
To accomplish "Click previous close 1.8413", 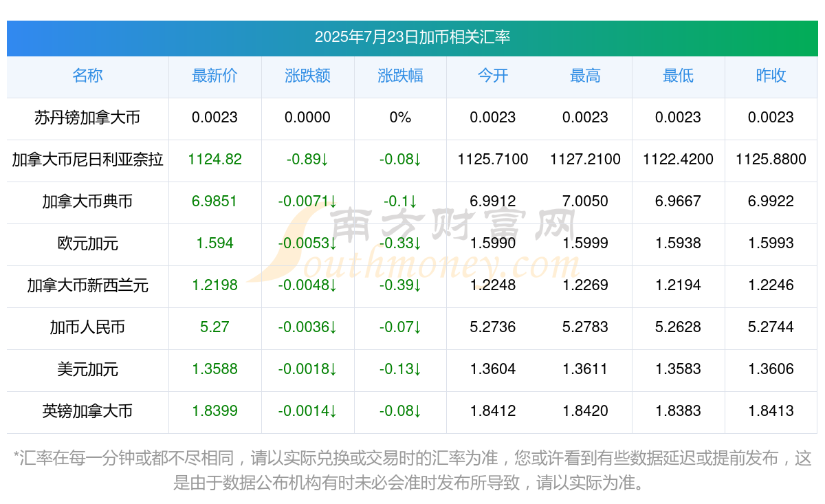I will pos(771,411).
